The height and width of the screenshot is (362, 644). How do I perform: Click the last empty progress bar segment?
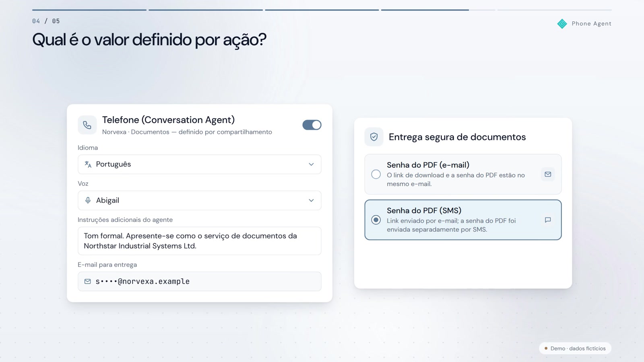point(555,10)
